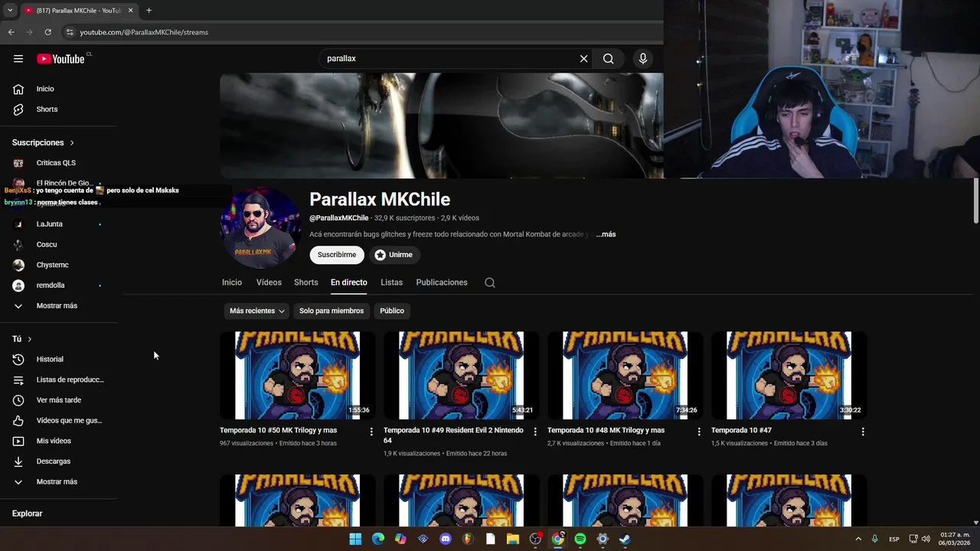
Task: Subscribe with the Suscribirme button
Action: click(x=337, y=255)
